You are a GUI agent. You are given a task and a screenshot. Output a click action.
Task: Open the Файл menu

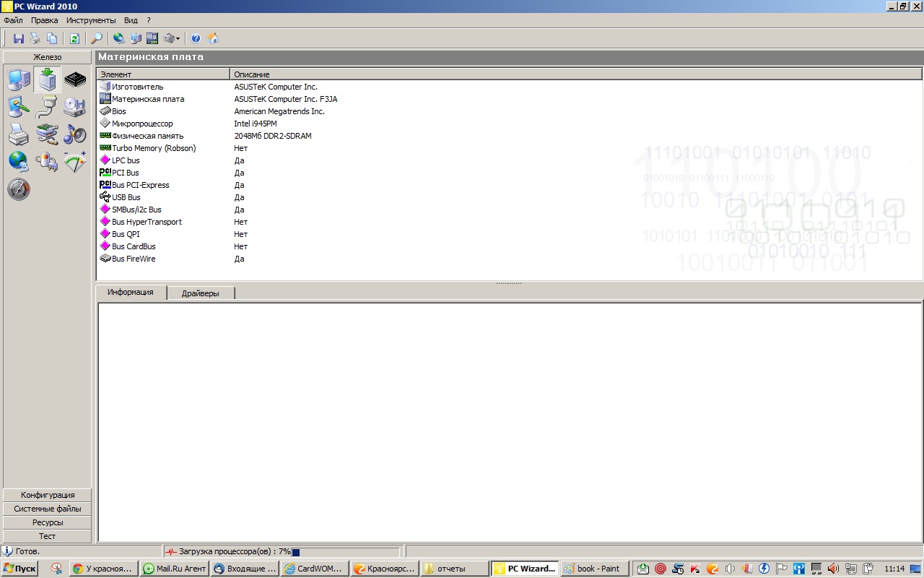[x=13, y=20]
